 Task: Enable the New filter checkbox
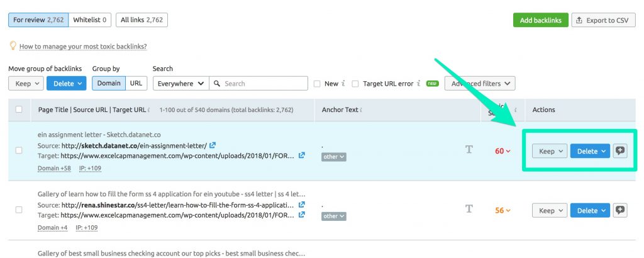point(317,84)
